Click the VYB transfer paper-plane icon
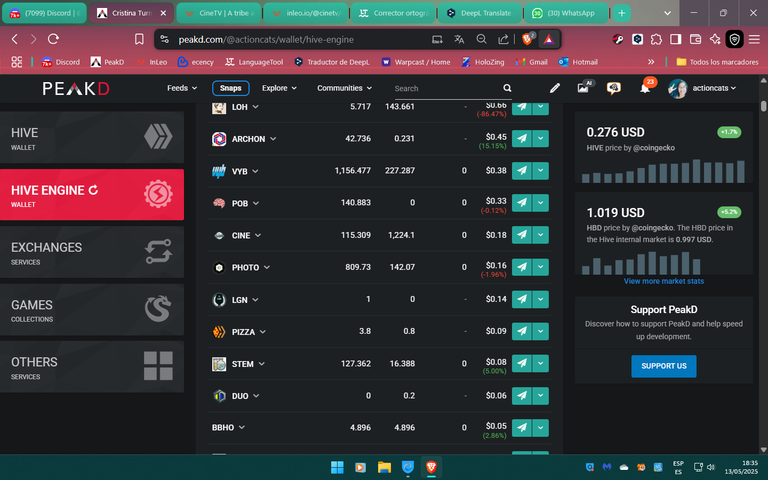This screenshot has width=768, height=480. point(522,171)
